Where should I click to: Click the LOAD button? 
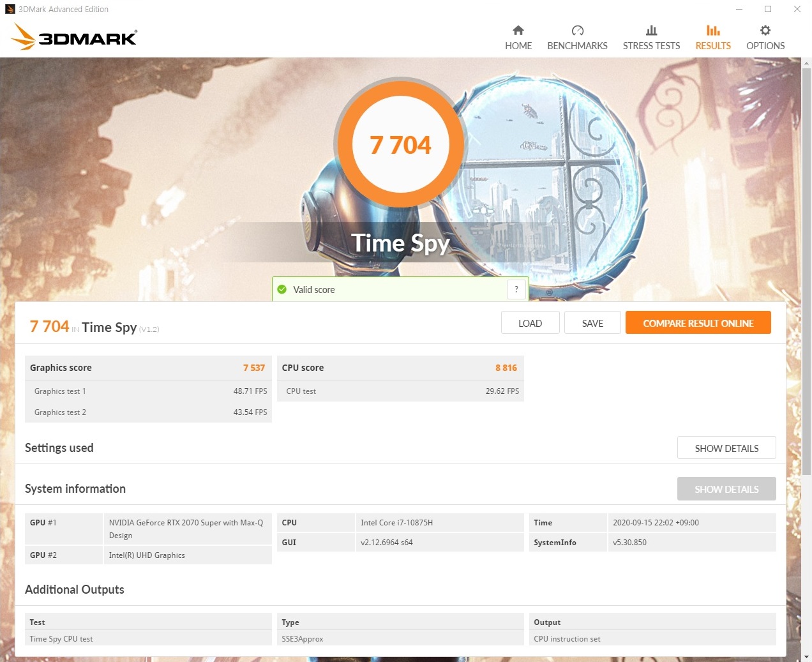click(530, 323)
